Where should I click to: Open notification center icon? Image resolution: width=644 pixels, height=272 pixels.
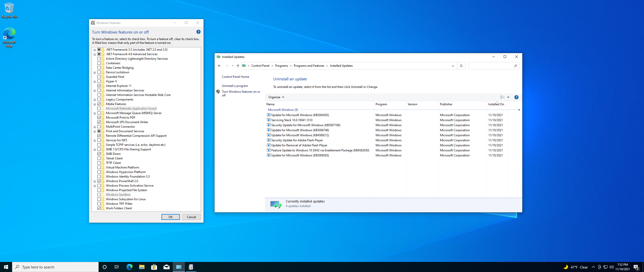click(636, 267)
